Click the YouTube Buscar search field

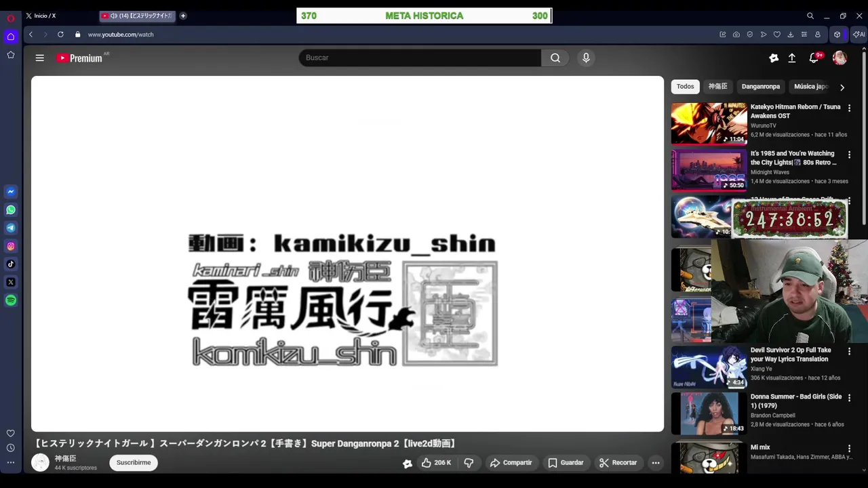pos(420,58)
